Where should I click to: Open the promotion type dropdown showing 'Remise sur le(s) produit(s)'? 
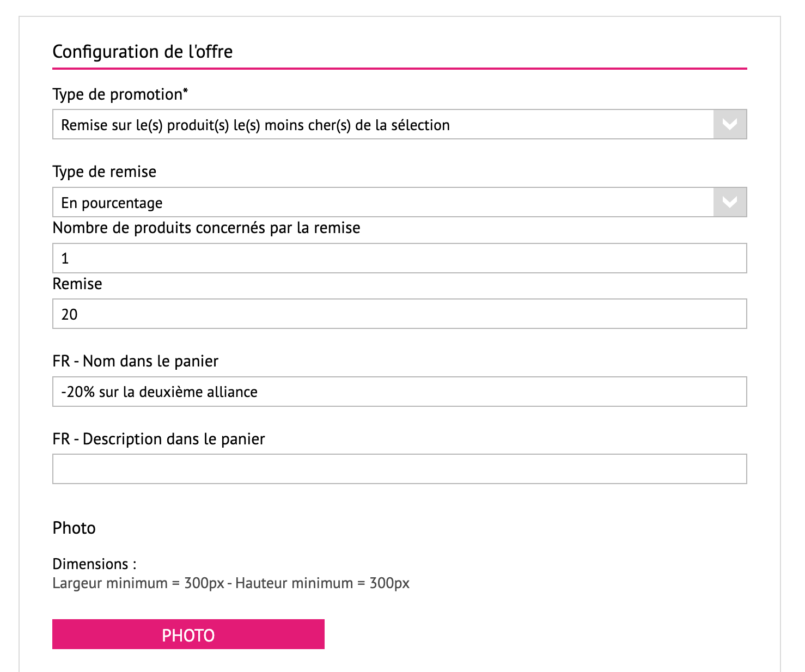coord(381,125)
